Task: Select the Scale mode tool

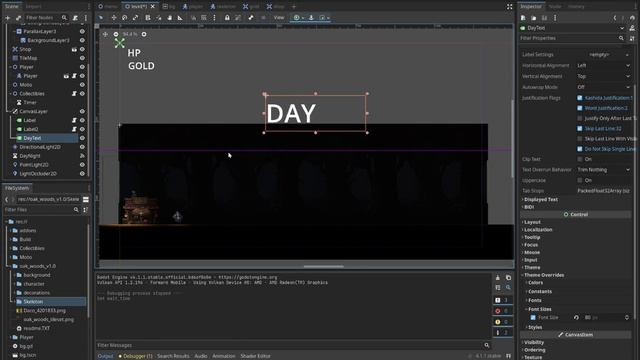Action: tap(136, 18)
